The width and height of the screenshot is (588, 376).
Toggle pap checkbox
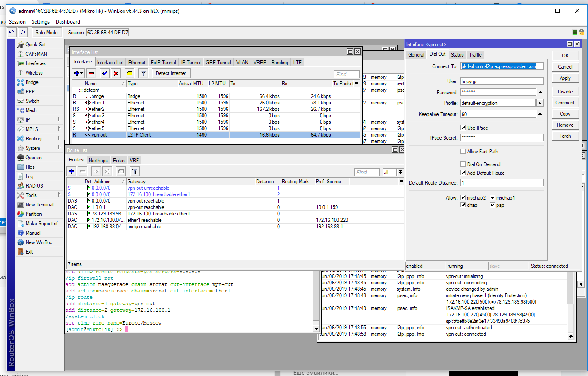click(492, 205)
